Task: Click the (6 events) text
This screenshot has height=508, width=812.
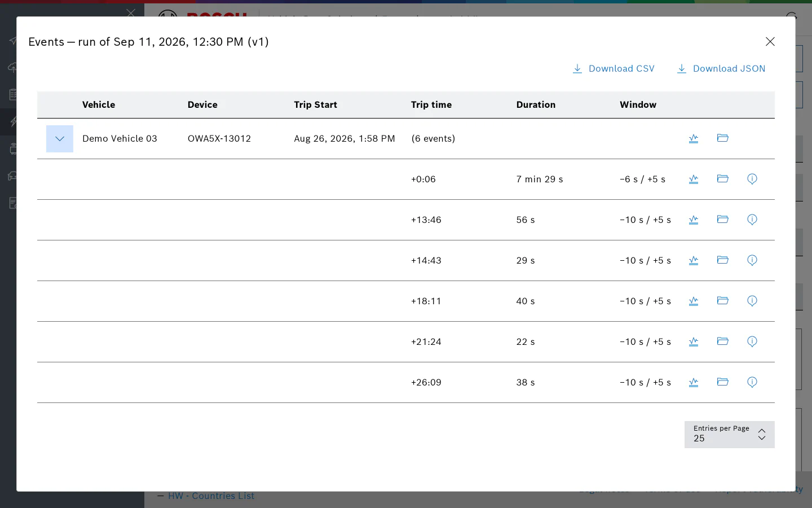Action: coord(433,139)
